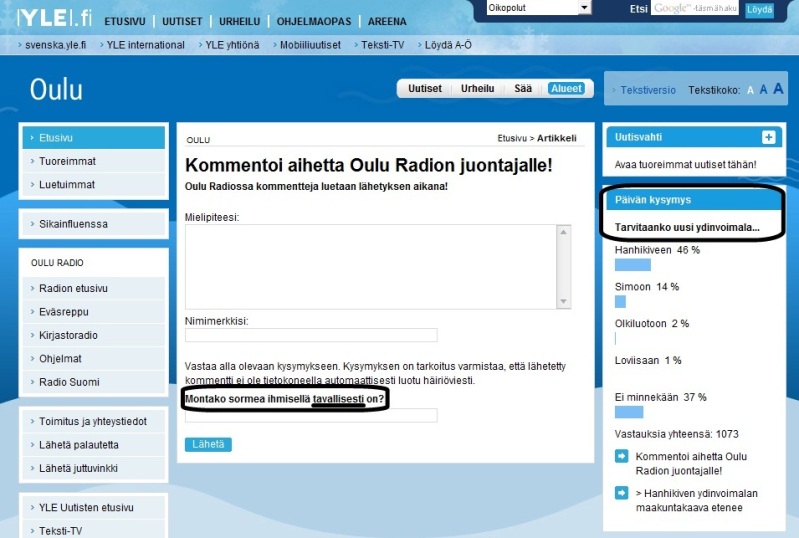Submit the form with Lähetä button
Image resolution: width=799 pixels, height=538 pixels.
(208, 444)
